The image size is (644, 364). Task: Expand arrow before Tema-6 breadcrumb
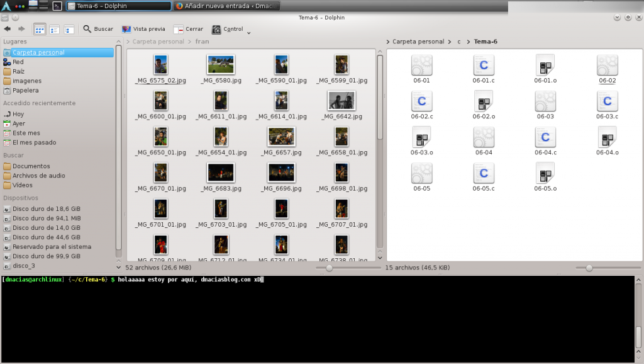click(468, 42)
